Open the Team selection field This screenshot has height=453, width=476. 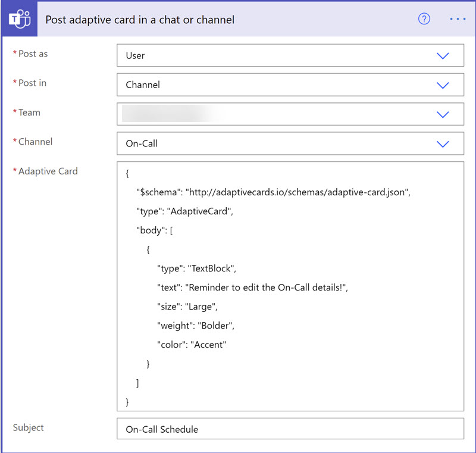290,114
